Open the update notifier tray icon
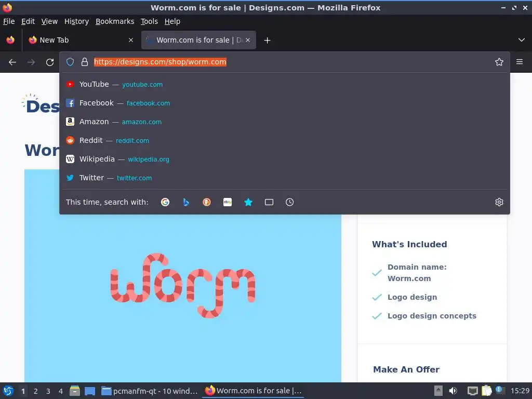 [500, 390]
